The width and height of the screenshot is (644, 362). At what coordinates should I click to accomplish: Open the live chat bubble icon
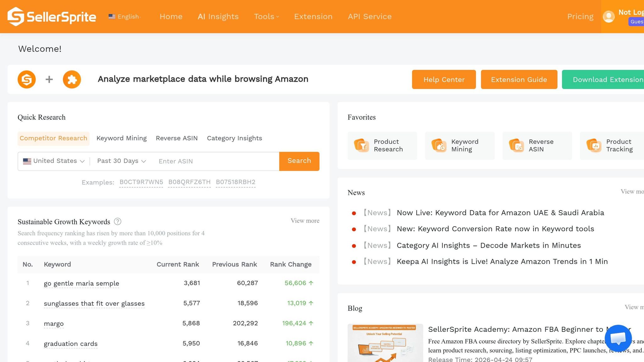tap(618, 338)
